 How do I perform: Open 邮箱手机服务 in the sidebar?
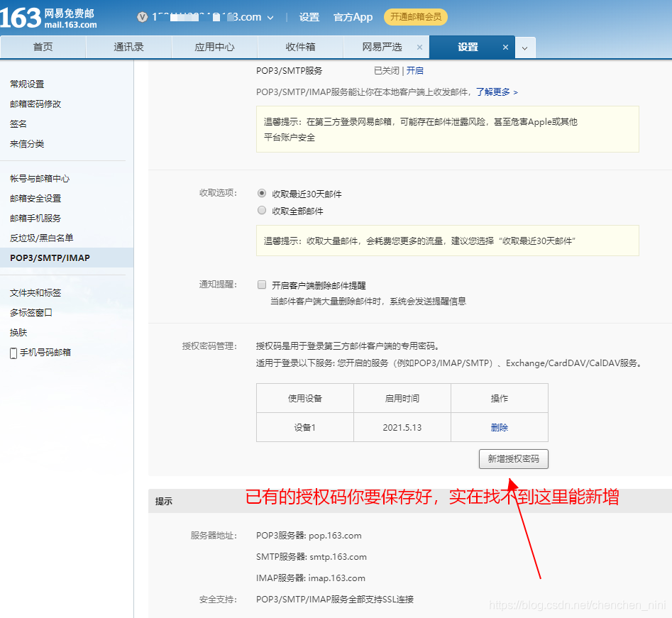coord(35,218)
